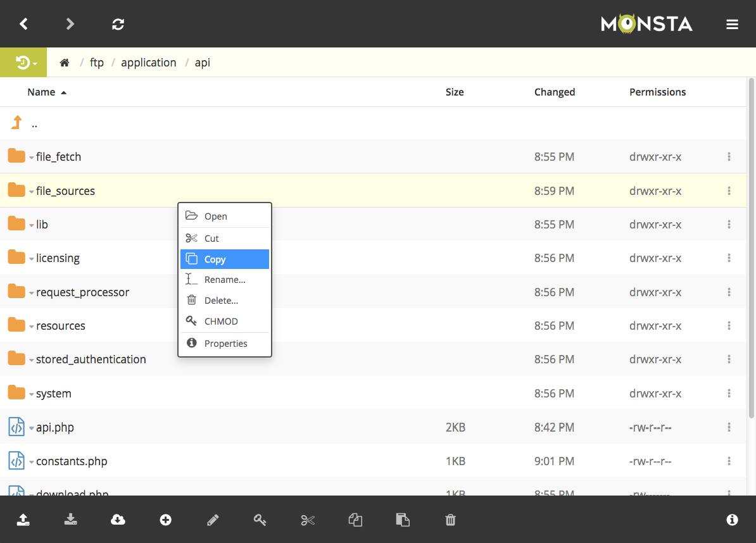Select the api.php file

coord(55,427)
